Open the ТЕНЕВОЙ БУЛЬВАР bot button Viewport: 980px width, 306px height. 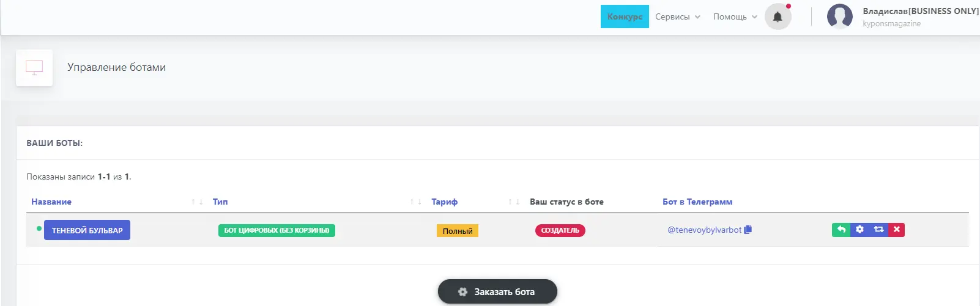pos(87,230)
